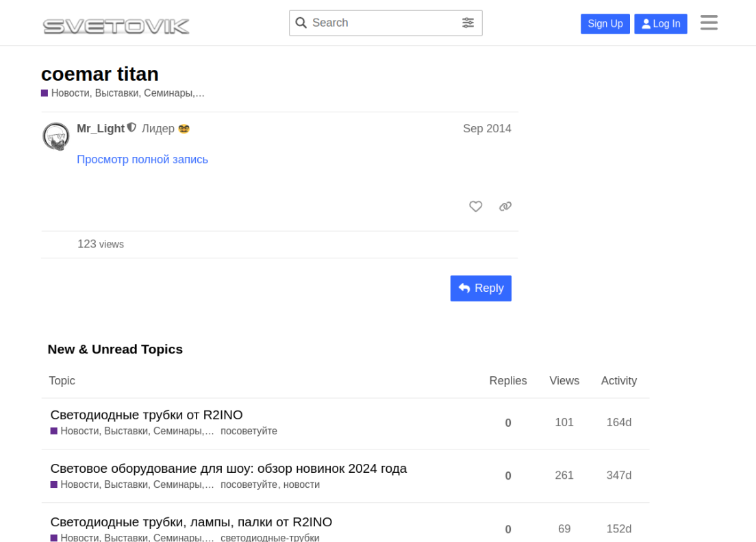Screen dimensions: 756x542
Task: Click the 261 views cell
Action: [x=564, y=476]
